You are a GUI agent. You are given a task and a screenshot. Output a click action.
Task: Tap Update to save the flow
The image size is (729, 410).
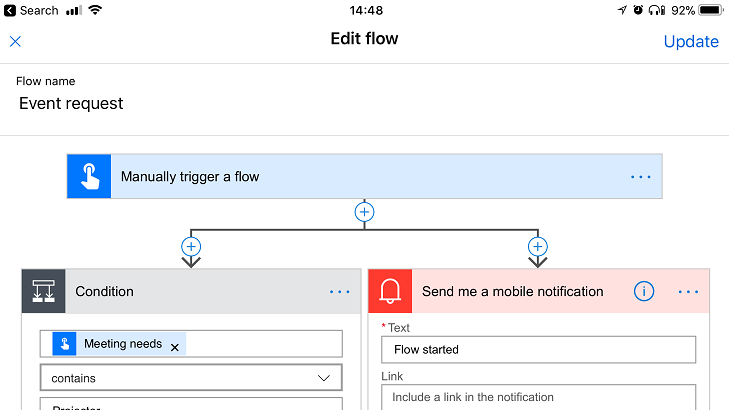(690, 41)
